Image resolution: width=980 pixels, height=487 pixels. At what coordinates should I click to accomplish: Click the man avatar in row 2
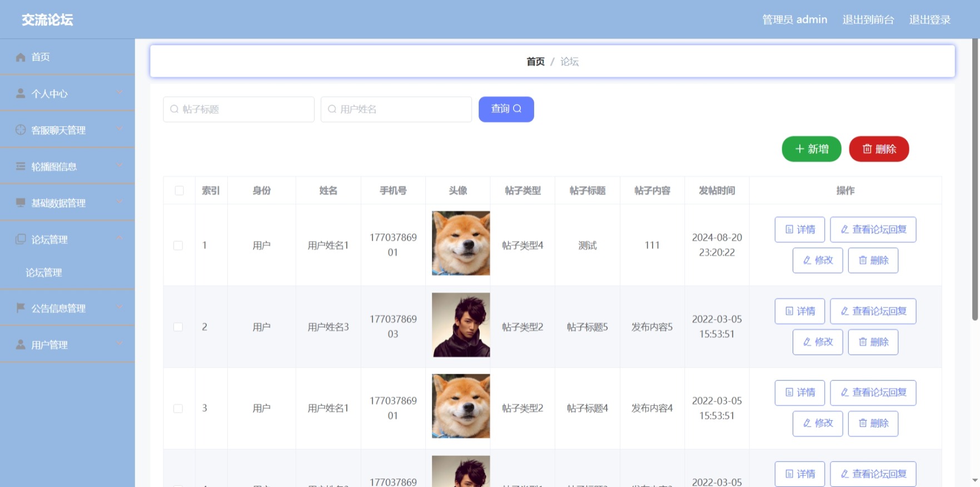pyautogui.click(x=461, y=325)
